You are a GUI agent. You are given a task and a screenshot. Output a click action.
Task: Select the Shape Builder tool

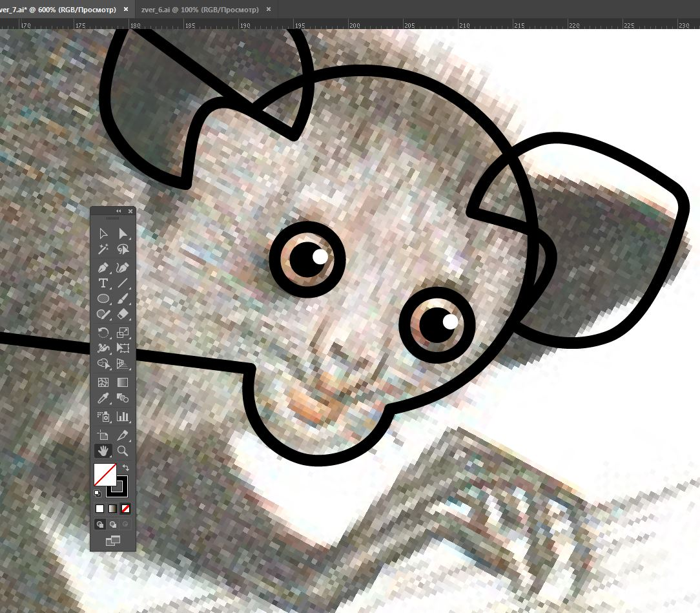coord(103,364)
